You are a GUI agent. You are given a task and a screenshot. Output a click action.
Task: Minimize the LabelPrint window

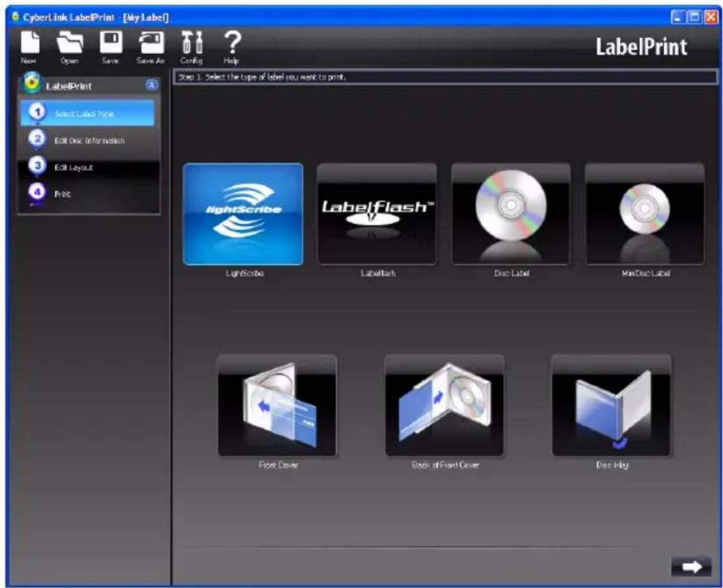click(677, 18)
